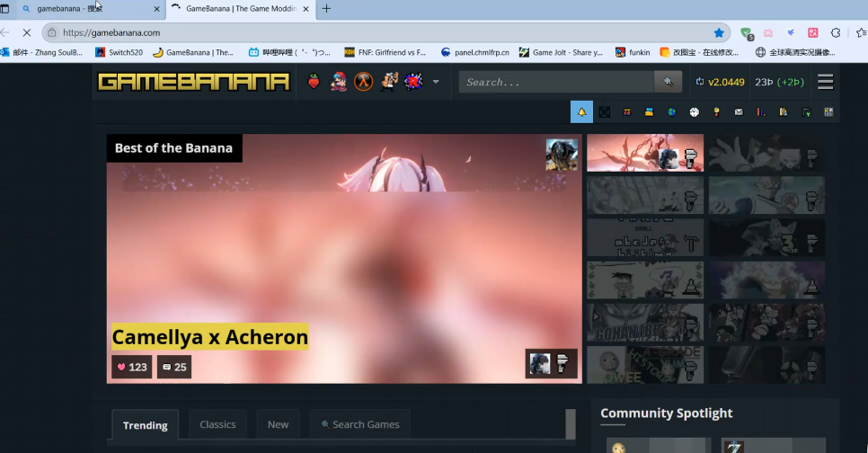Open the strawberry game icon shortcut
Image resolution: width=868 pixels, height=453 pixels.
coord(314,82)
